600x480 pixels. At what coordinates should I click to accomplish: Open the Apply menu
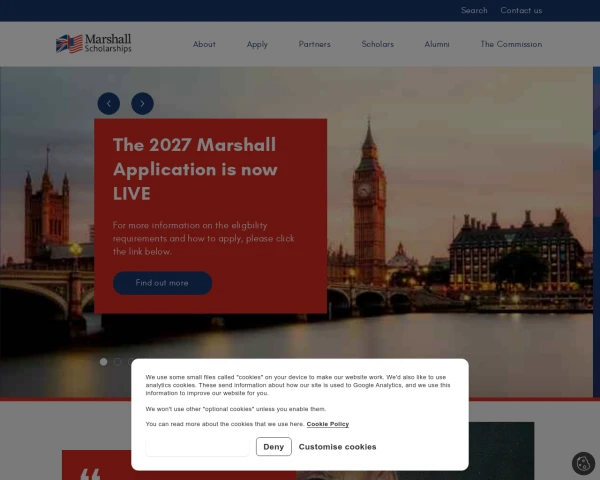257,44
